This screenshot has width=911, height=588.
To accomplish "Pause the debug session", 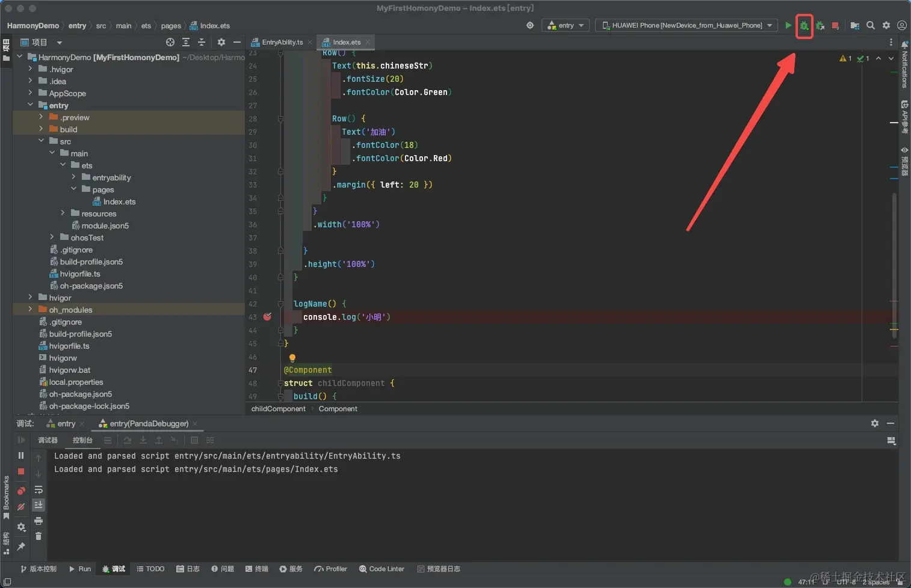I will (21, 456).
